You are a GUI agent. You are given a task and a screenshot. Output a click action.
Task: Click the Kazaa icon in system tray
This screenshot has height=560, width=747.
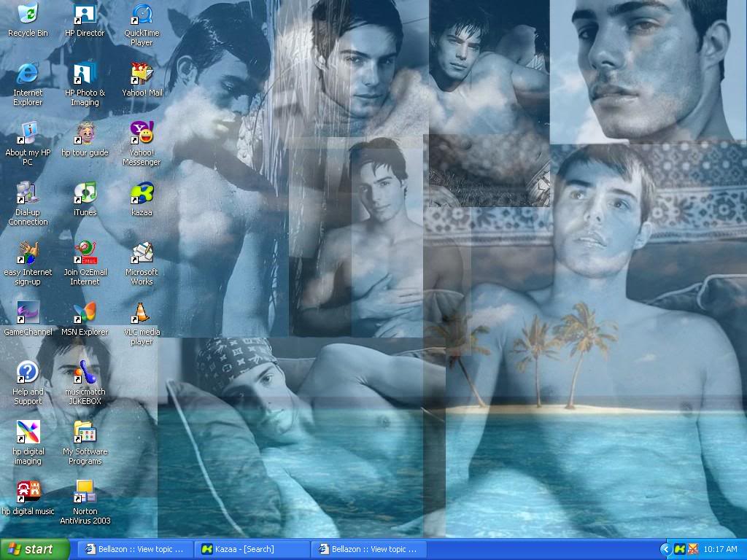pos(679,549)
